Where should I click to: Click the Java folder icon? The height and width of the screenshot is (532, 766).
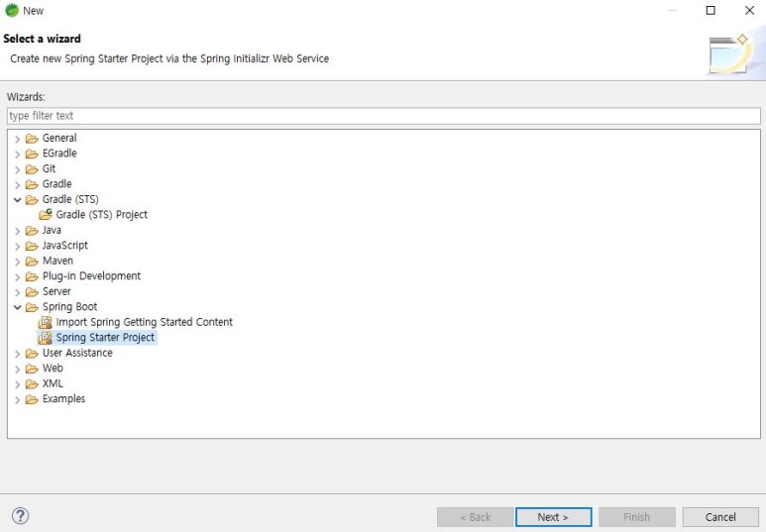tap(32, 231)
